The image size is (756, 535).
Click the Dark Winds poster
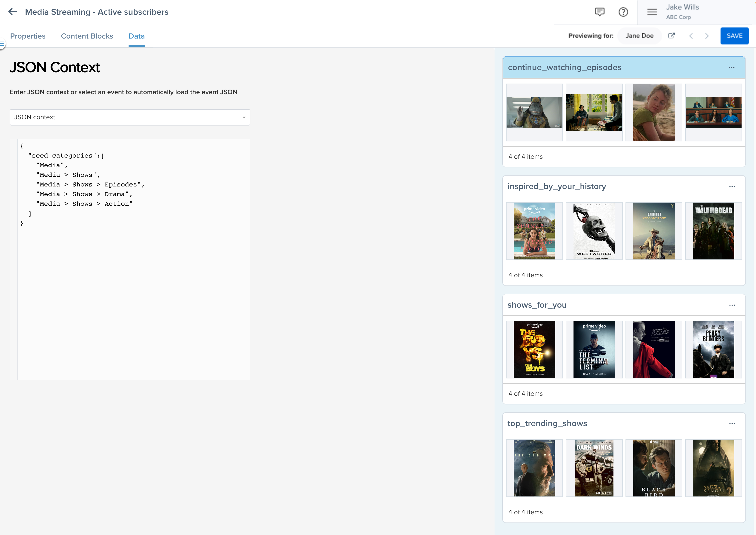[594, 468]
